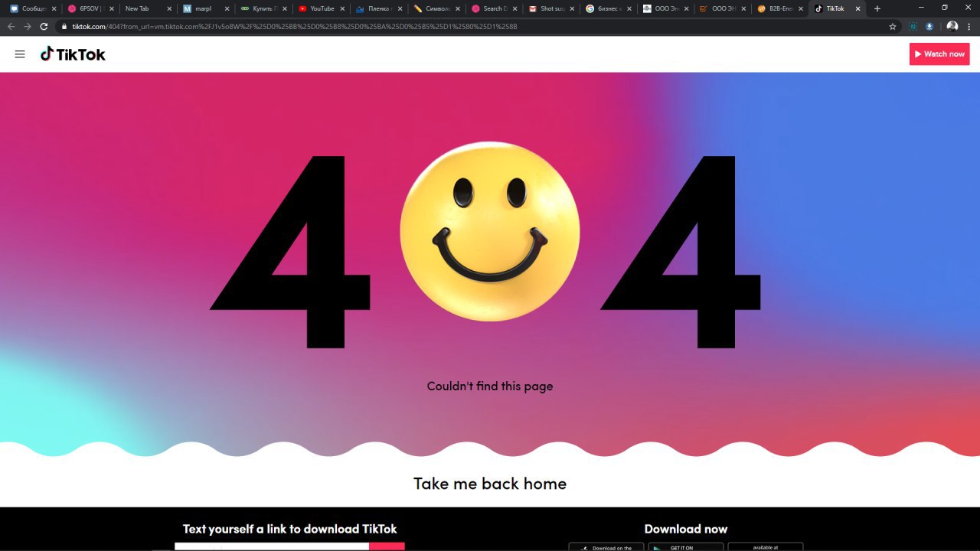This screenshot has height=551, width=980.
Task: Click the smiley face in the 404
Action: [490, 231]
